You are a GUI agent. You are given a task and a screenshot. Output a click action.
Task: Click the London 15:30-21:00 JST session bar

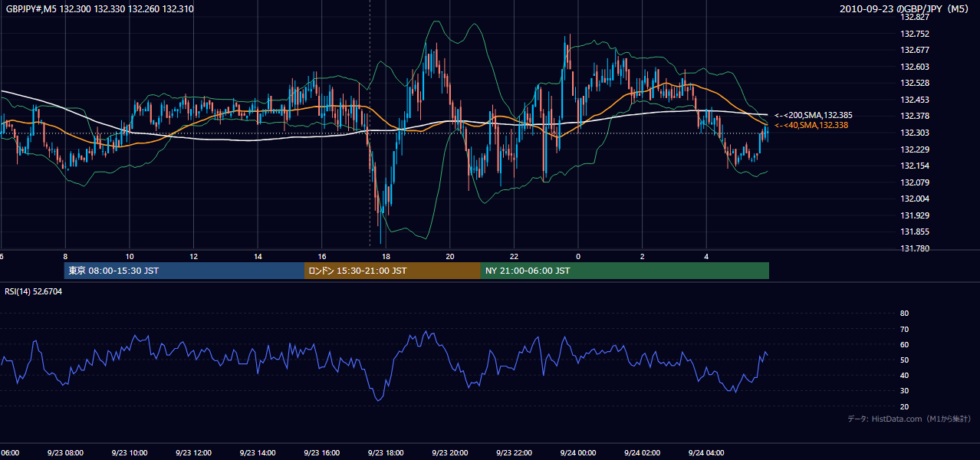tap(393, 271)
